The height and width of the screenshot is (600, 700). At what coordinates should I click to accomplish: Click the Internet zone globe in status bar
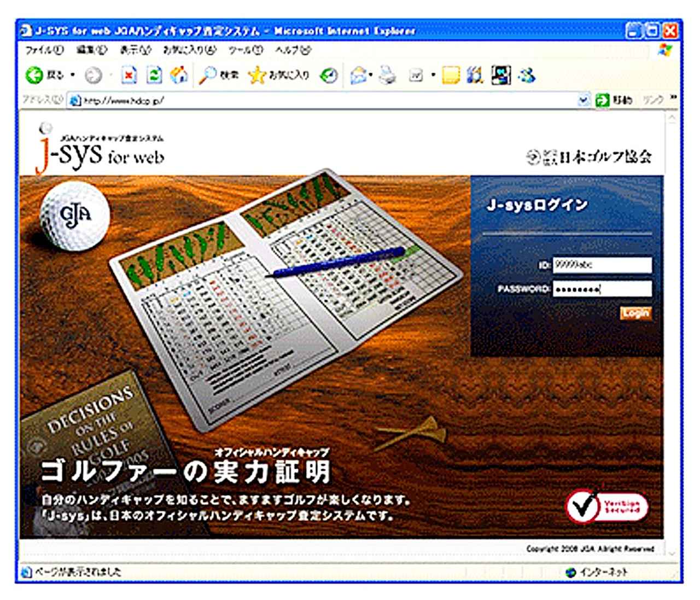pos(571,572)
